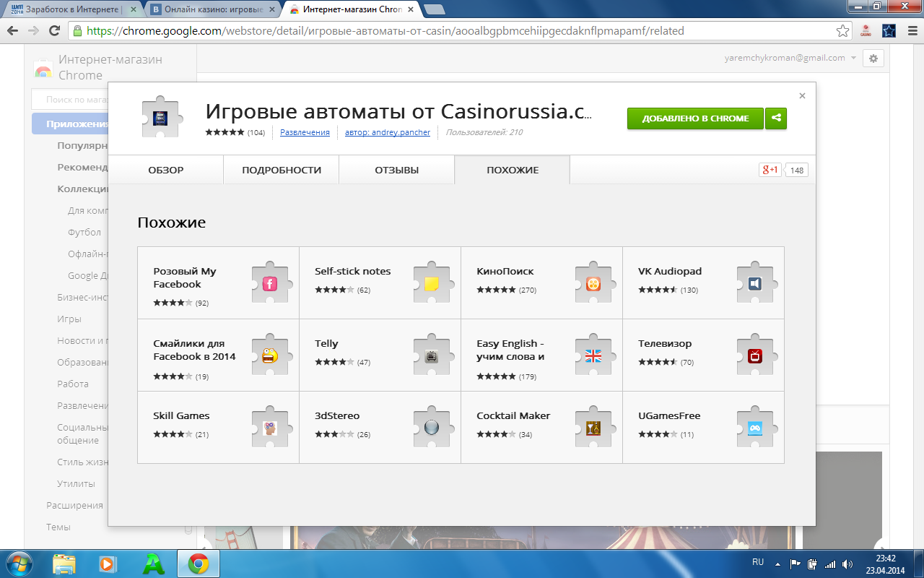Screen dimensions: 924x578
Task: Open the Развлечения category link
Action: coord(305,132)
